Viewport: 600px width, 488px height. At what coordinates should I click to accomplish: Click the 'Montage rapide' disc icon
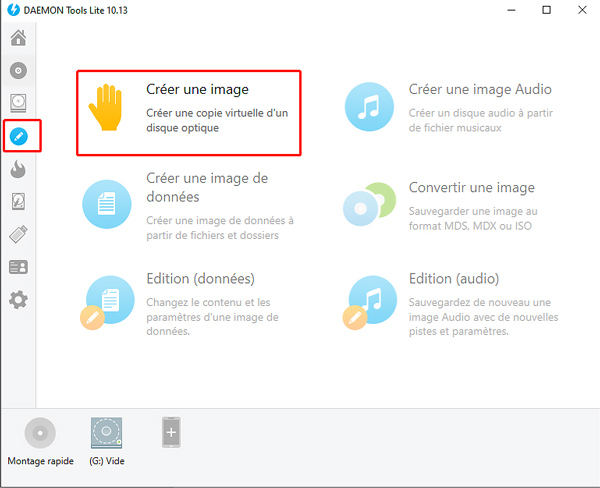tap(40, 434)
